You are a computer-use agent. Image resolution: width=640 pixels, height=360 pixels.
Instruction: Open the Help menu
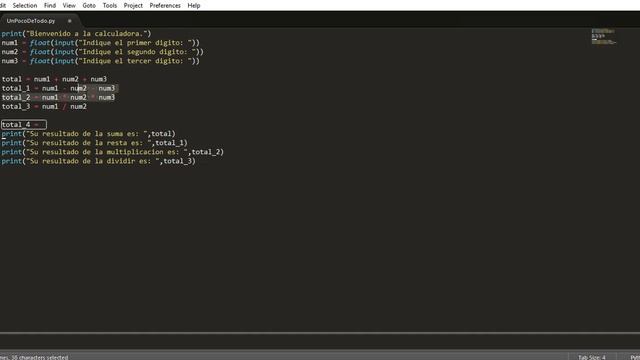(x=193, y=6)
